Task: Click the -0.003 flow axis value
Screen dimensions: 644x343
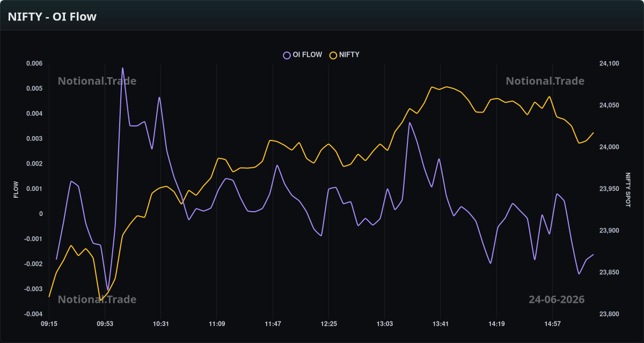Action: click(33, 289)
